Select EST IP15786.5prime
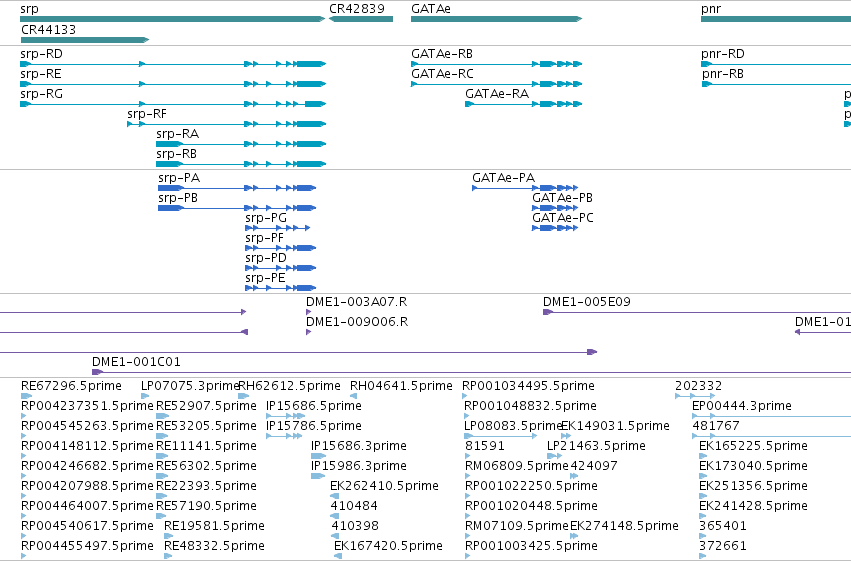 click(284, 436)
